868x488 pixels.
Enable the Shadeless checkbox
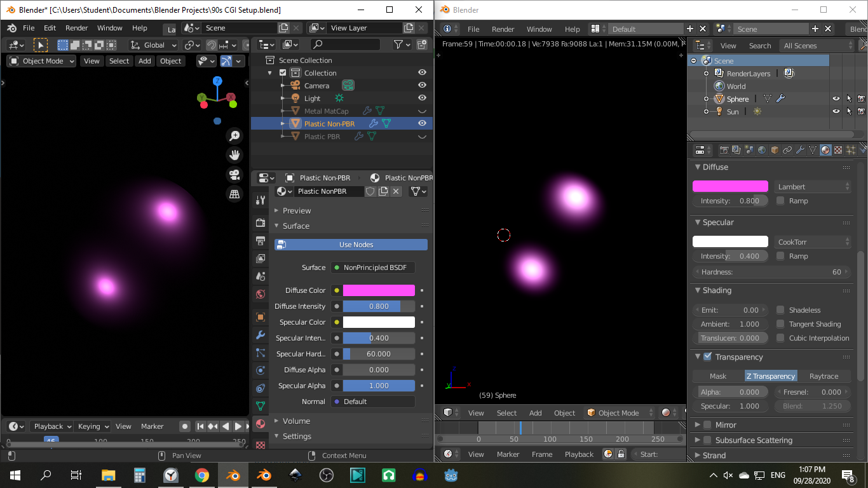780,310
